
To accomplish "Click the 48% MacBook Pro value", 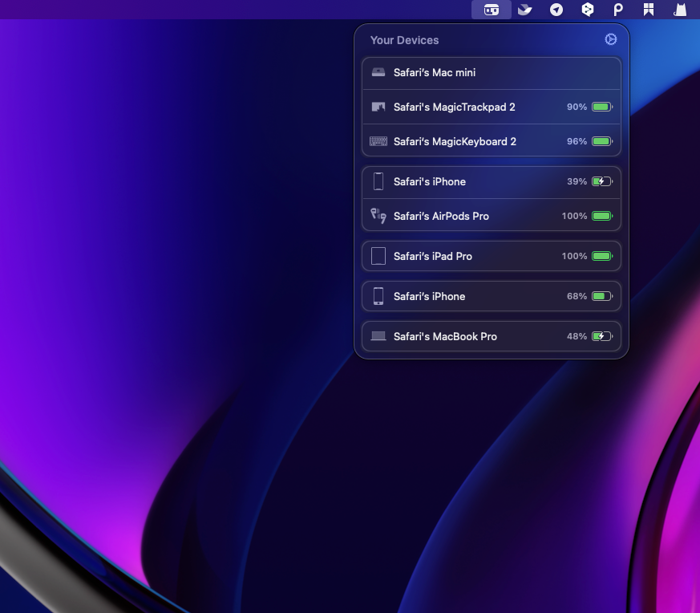I will coord(577,336).
